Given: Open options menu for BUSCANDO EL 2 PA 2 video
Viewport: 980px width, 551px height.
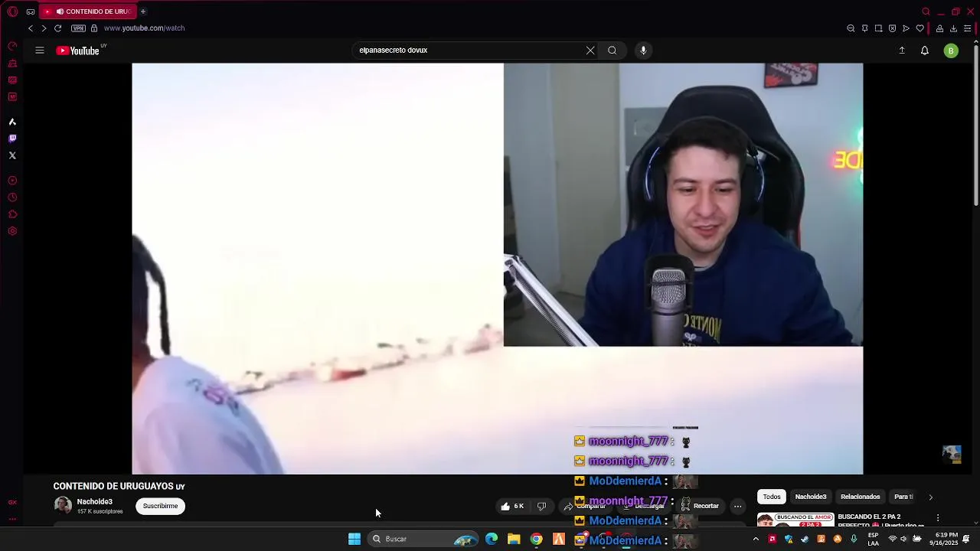Looking at the screenshot, I should point(938,518).
